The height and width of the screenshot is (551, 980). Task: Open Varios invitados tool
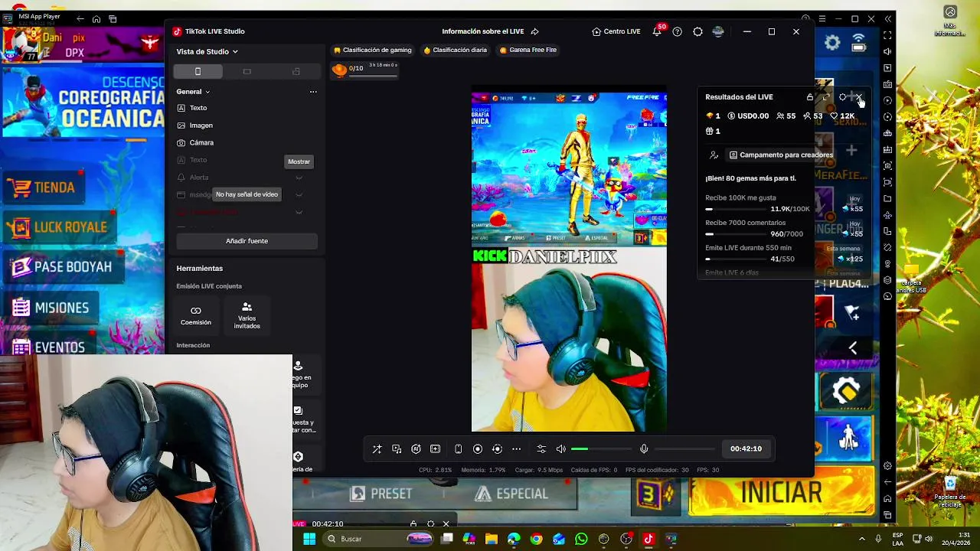tap(247, 315)
